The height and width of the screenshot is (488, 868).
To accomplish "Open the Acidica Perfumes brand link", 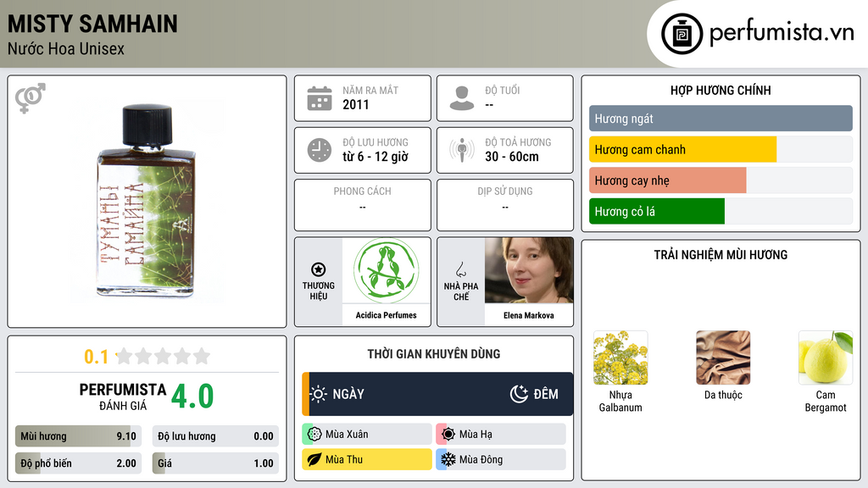I will point(386,315).
